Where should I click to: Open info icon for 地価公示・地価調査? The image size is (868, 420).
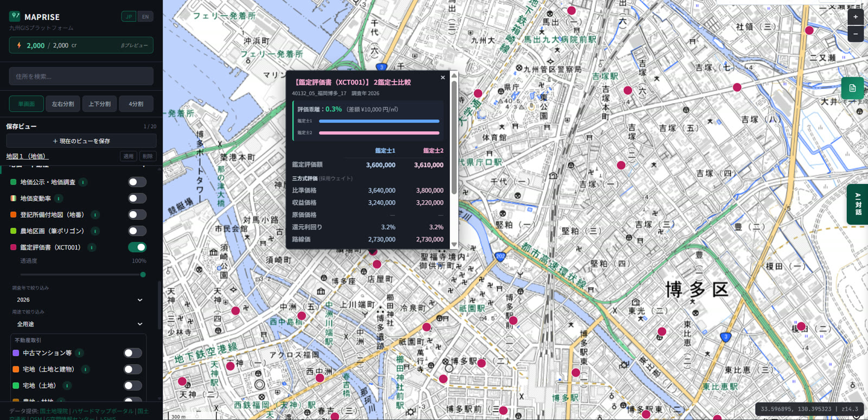click(x=83, y=182)
